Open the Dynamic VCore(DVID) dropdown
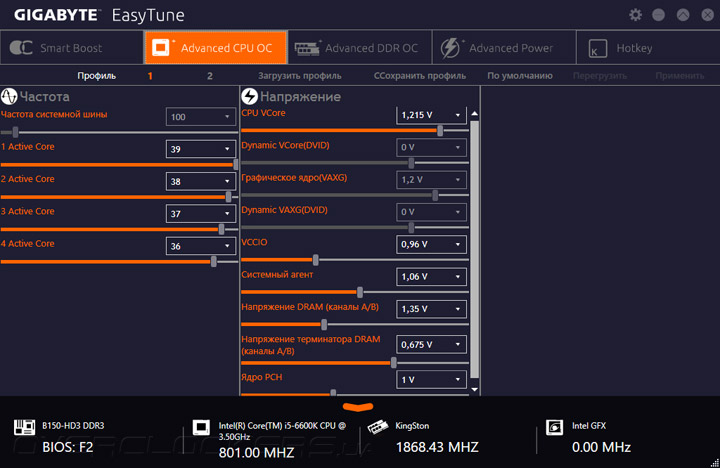720x468 pixels. (x=431, y=147)
